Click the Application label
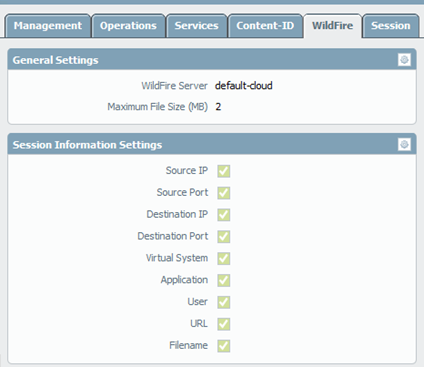Viewport: 424px width, 367px height. coord(184,280)
